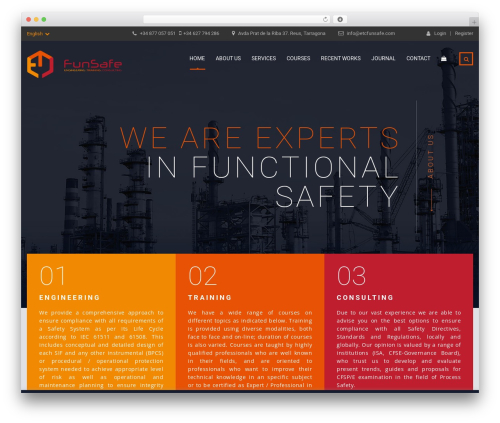500x423 pixels.
Task: Open the English language dropdown
Action: point(38,34)
